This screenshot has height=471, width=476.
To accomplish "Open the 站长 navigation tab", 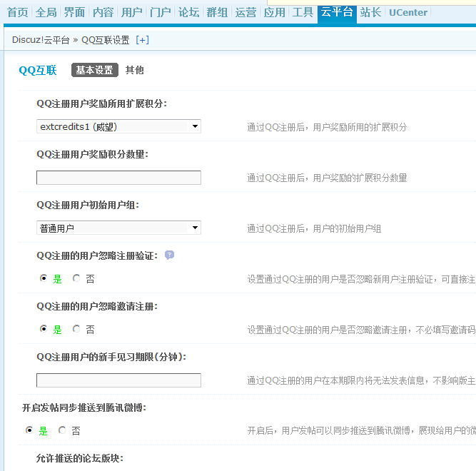I will click(x=370, y=12).
